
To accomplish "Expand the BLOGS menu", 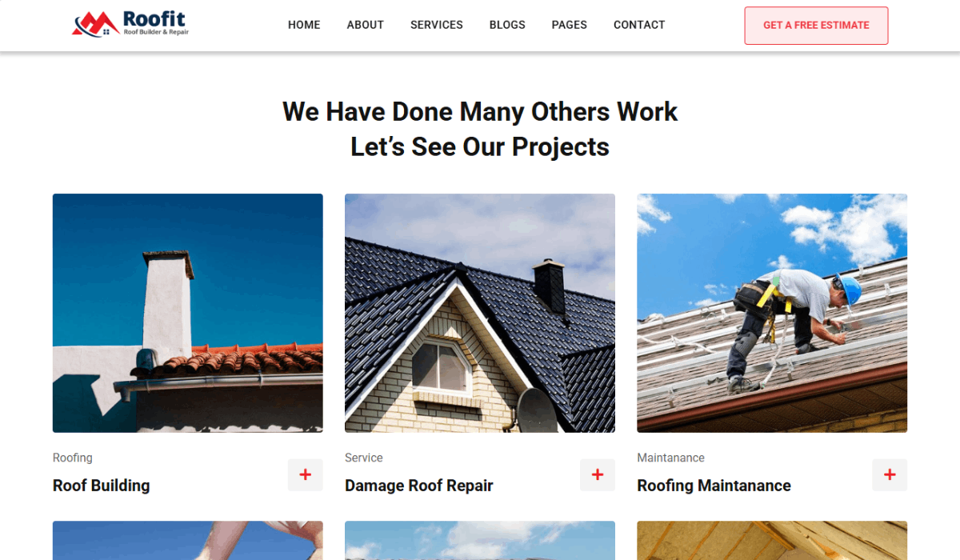I will coord(507,25).
